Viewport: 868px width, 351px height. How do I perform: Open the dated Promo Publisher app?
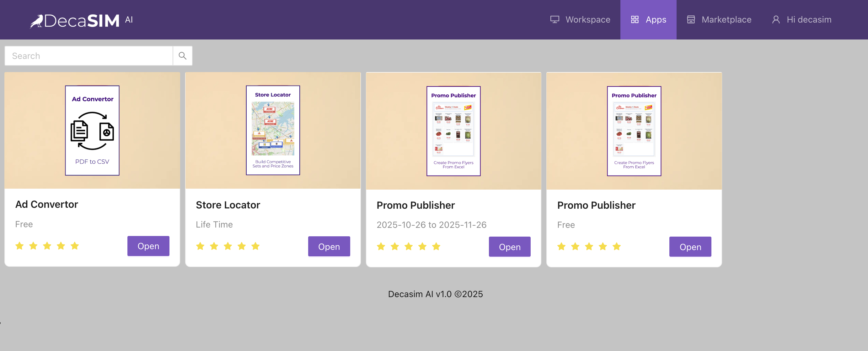[509, 247]
